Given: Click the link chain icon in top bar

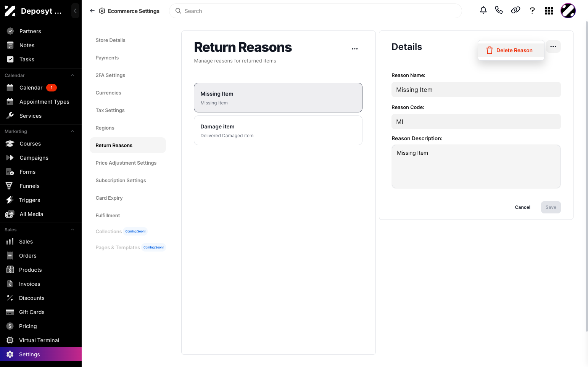Looking at the screenshot, I should coord(516,10).
